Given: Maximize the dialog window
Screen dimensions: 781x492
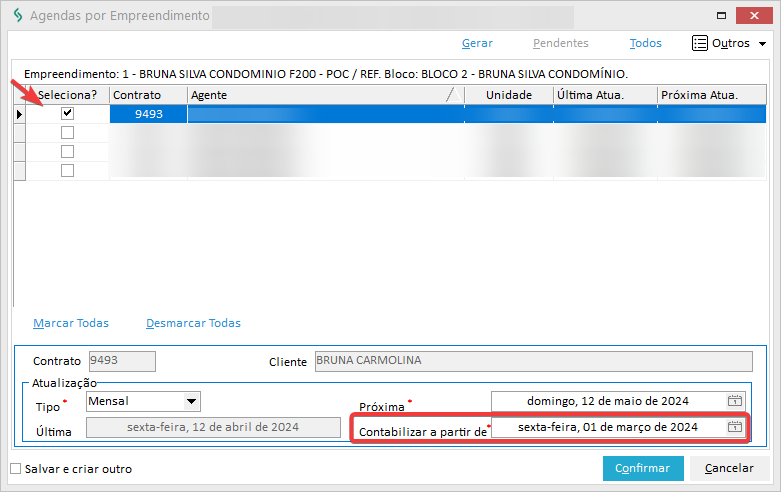Looking at the screenshot, I should (x=720, y=15).
